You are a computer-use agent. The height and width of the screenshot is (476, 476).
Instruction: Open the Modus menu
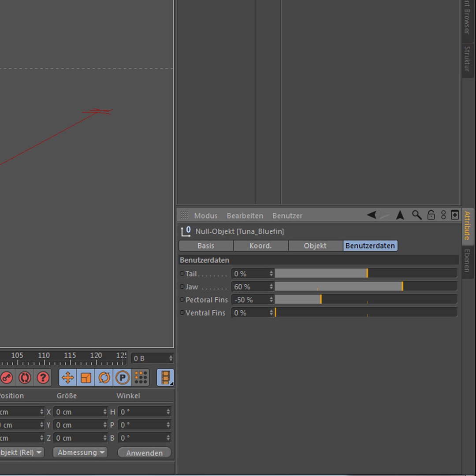pyautogui.click(x=206, y=216)
